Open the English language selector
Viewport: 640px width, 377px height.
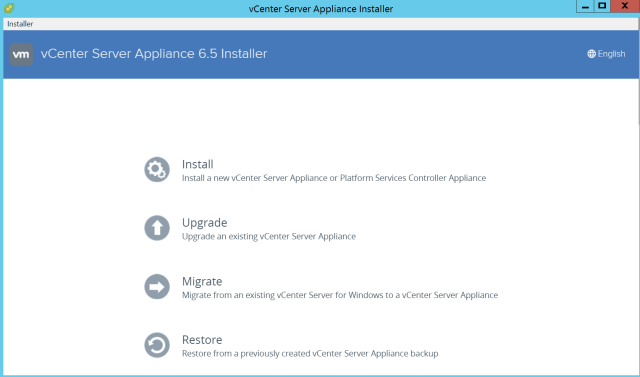tap(606, 54)
